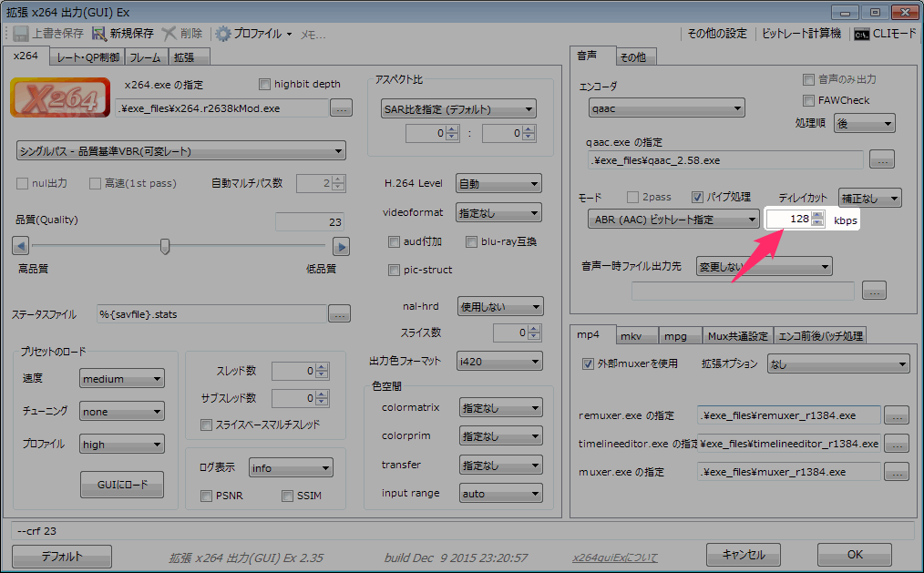Switch to フレーム tab
Screen dimensions: 924x573
tap(145, 57)
